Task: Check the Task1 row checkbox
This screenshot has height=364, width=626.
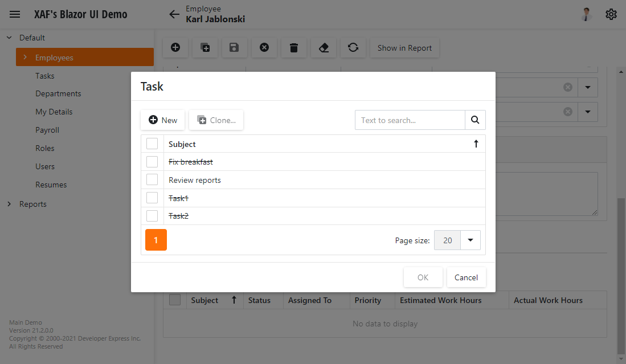Action: [152, 198]
